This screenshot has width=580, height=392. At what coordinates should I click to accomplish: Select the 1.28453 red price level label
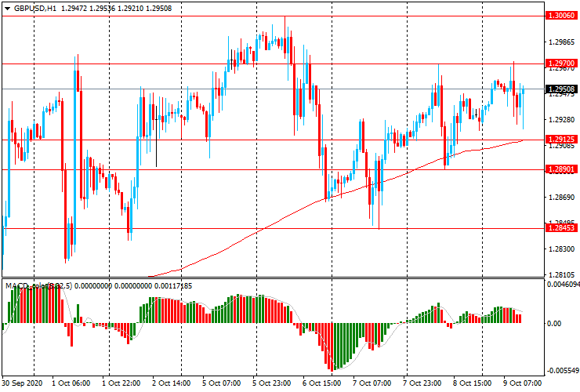(x=561, y=227)
